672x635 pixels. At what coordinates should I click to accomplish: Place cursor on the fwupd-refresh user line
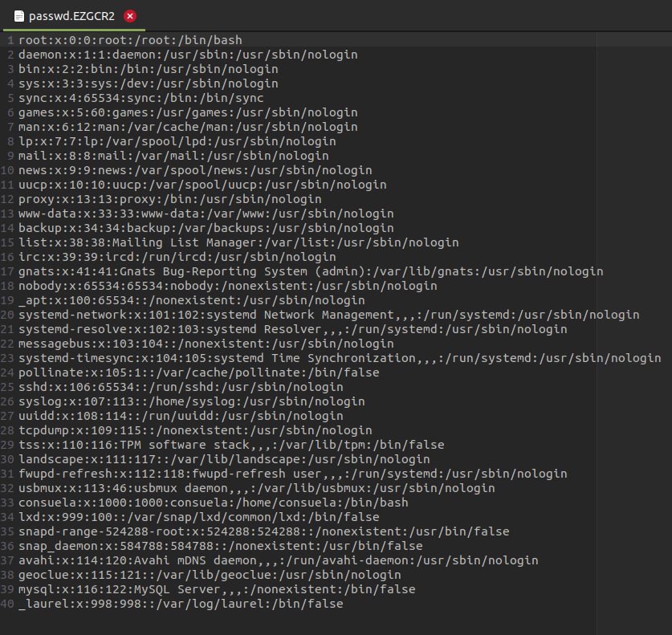point(289,474)
